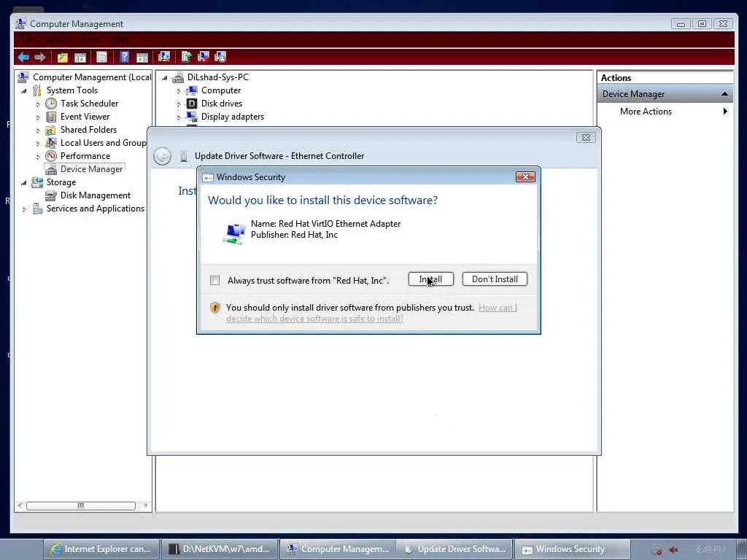Switch to D:\NetKVM\w7\amd taskbar button
The image size is (747, 560).
pyautogui.click(x=219, y=549)
